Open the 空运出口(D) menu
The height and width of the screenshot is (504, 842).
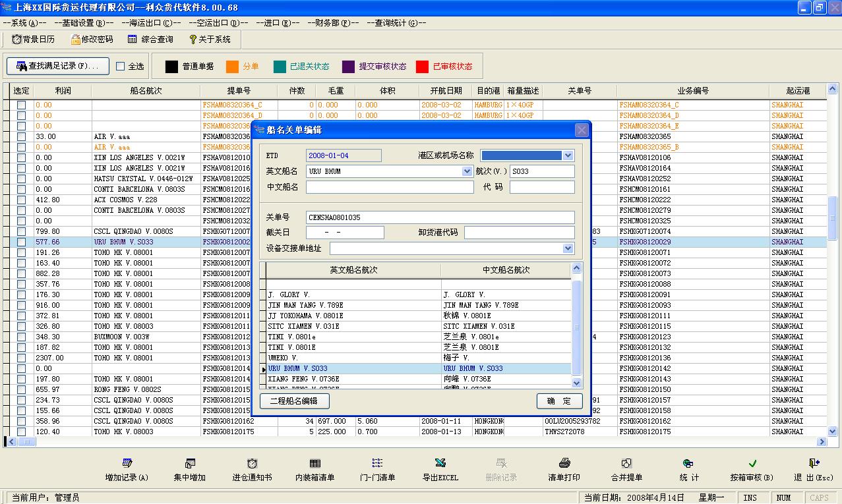point(218,22)
